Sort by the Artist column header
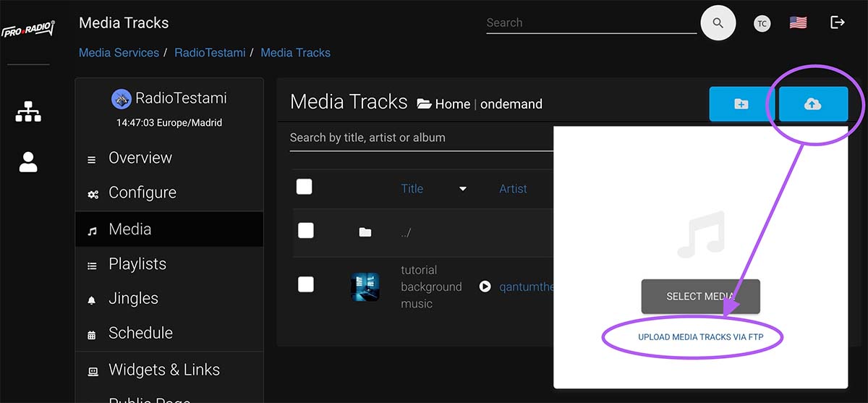The image size is (868, 403). (x=513, y=189)
